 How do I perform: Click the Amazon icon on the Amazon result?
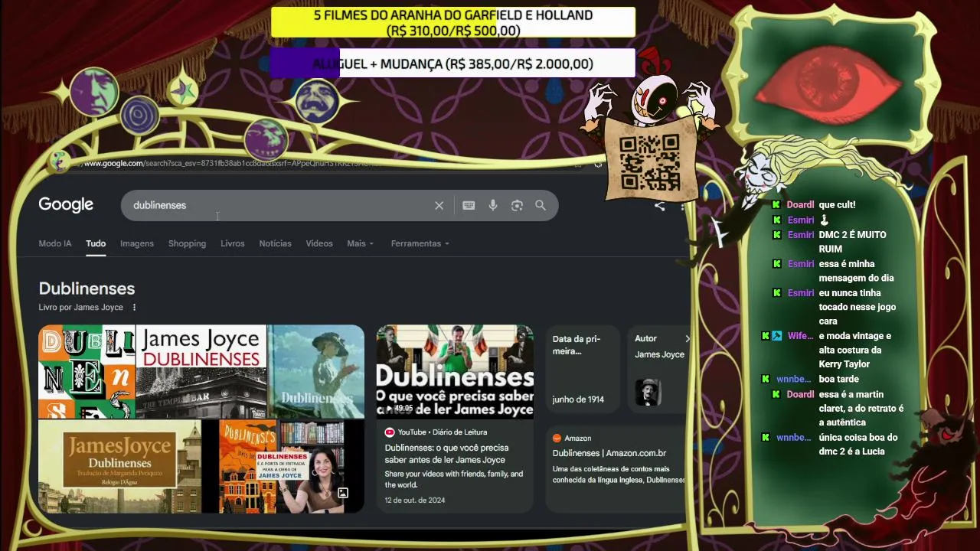click(557, 439)
